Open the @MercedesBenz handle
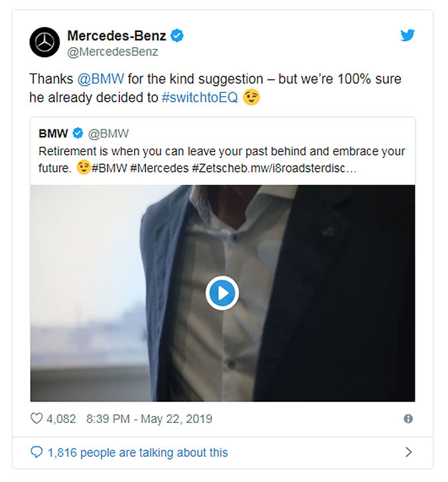Image resolution: width=448 pixels, height=482 pixels. pyautogui.click(x=112, y=52)
